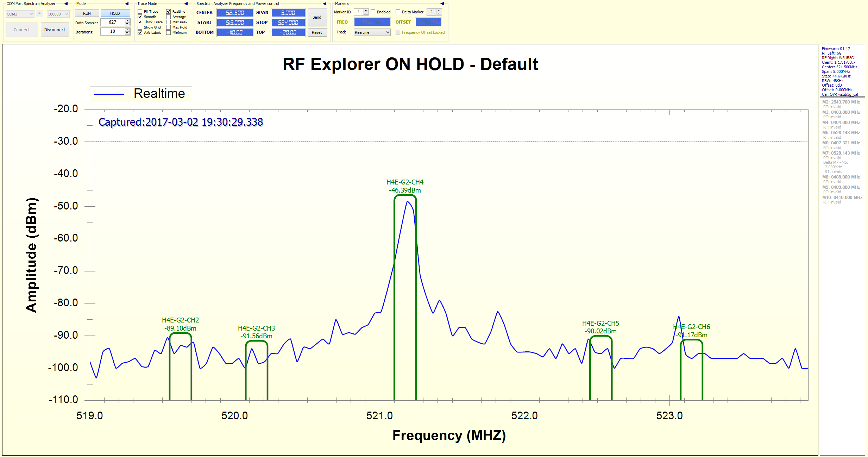Screen dimensions: 868x457
Task: Click the Send button
Action: [x=317, y=17]
